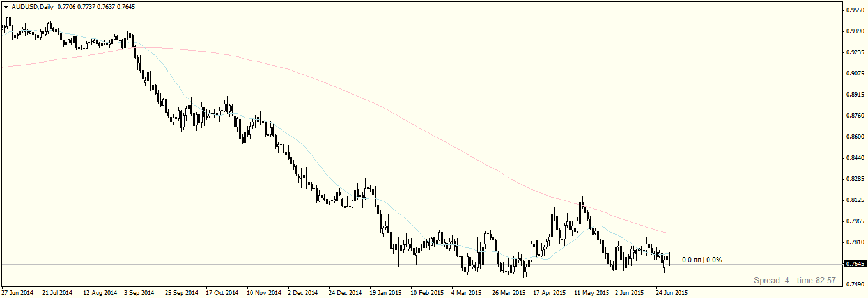Click the 2 Jun 2015 date label
This screenshot has height=298, width=868.
tap(630, 293)
